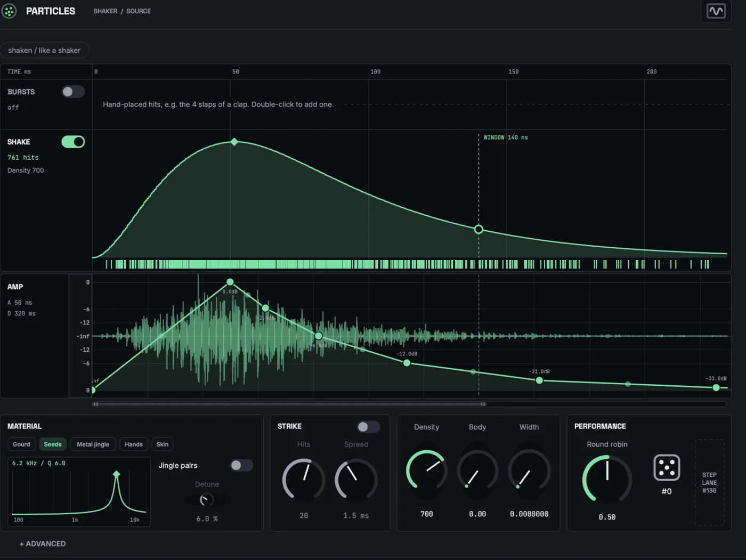
Task: Turn off the Shake toggle
Action: pos(73,142)
